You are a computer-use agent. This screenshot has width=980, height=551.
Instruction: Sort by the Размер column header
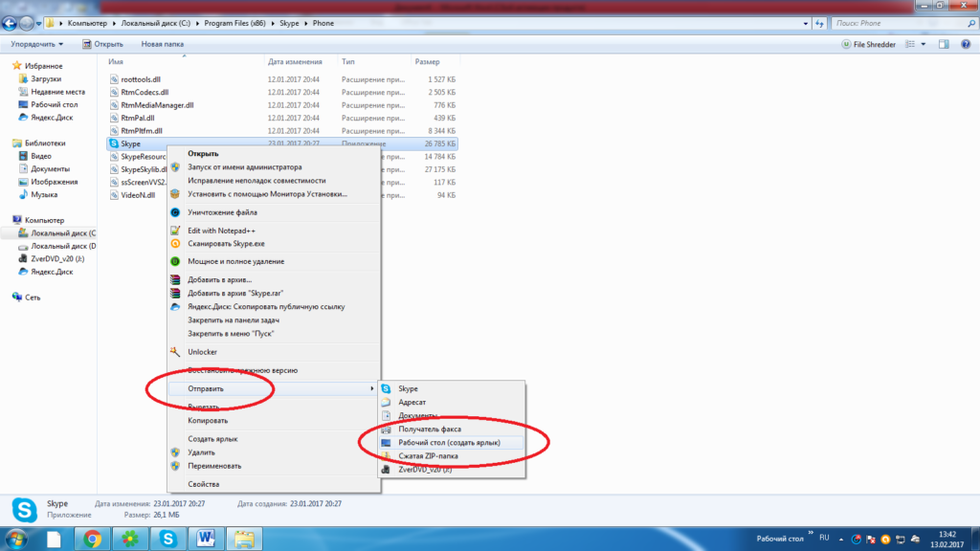(428, 62)
